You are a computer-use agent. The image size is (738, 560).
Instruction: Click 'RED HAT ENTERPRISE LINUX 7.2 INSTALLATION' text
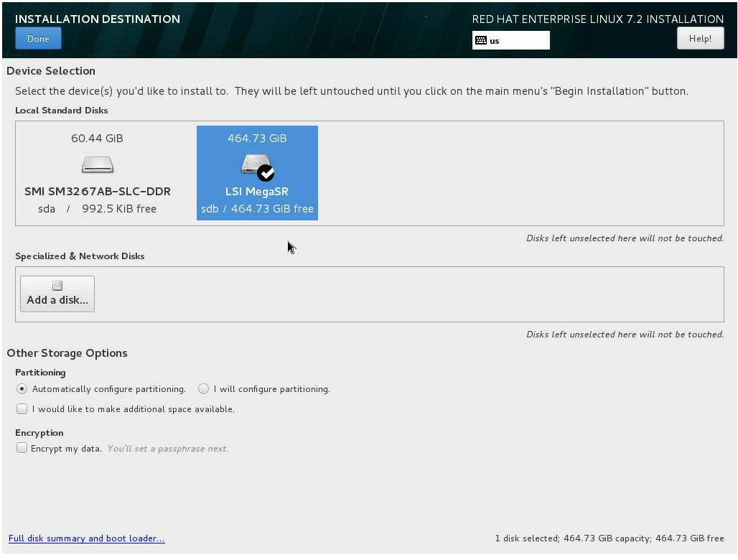click(598, 19)
